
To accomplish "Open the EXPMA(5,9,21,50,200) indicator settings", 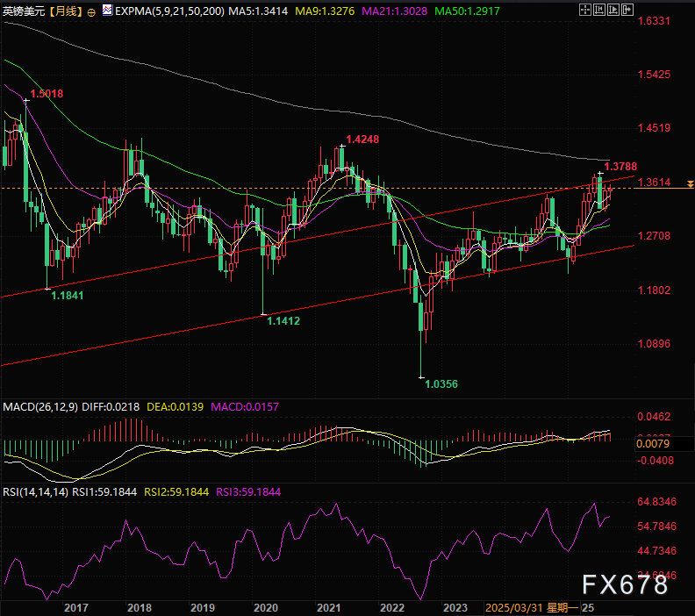I will click(169, 11).
